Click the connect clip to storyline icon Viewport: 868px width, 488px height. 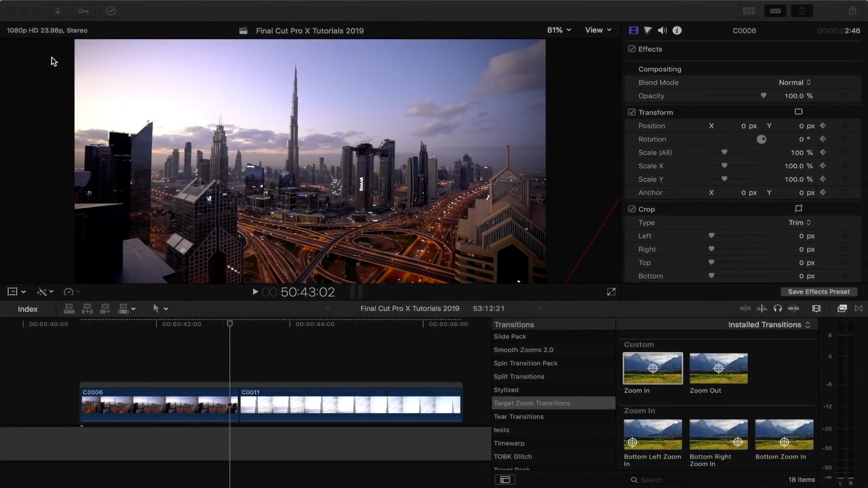pyautogui.click(x=69, y=309)
